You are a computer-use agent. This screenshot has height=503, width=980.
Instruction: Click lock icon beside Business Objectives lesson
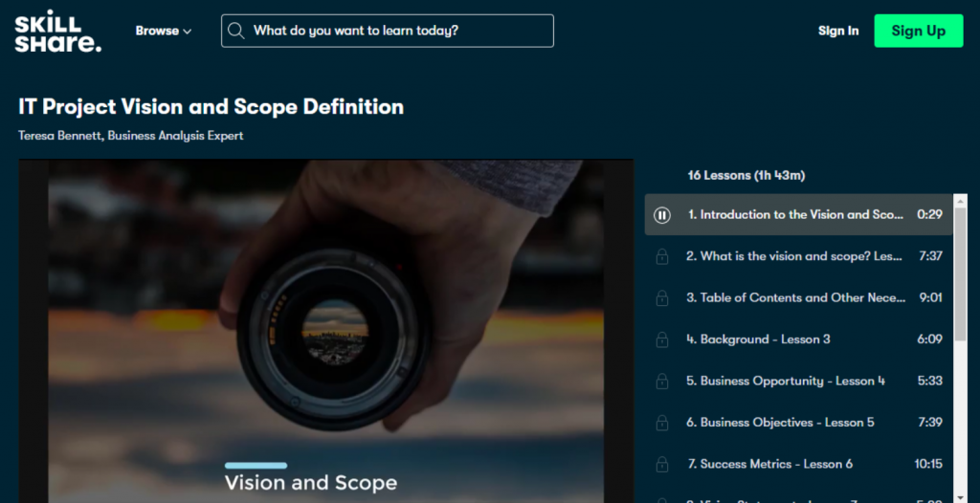coord(661,423)
